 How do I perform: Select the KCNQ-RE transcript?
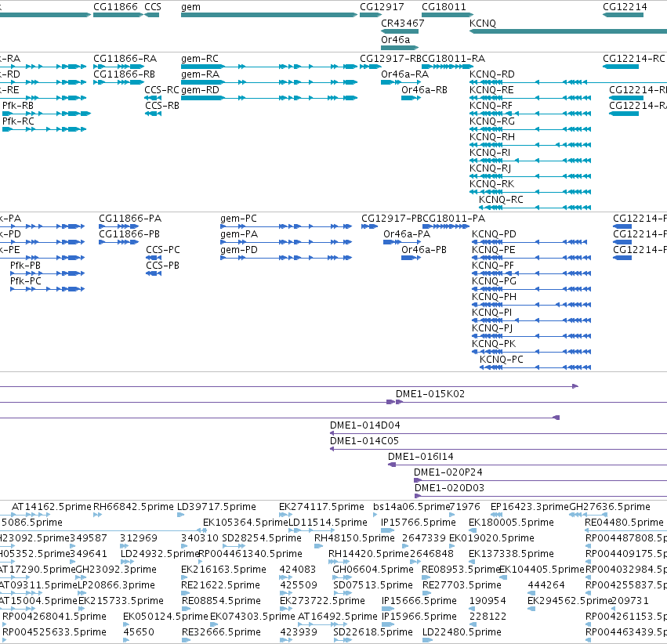click(x=530, y=98)
